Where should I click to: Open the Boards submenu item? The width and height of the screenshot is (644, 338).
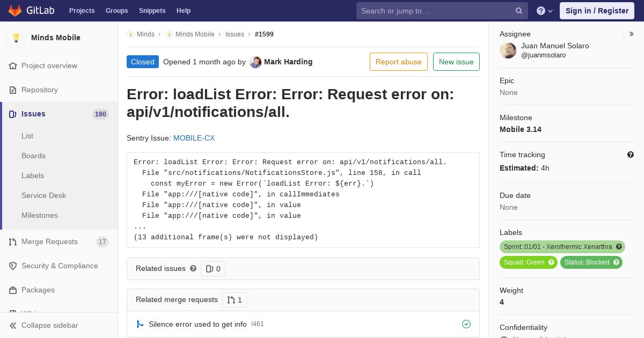click(x=33, y=156)
